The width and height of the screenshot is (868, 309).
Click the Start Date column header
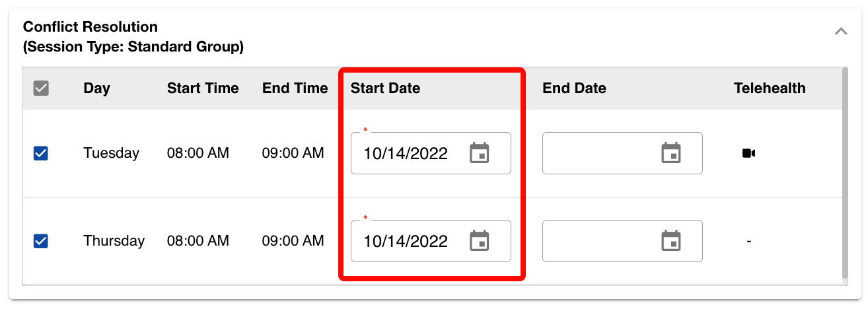tap(385, 88)
